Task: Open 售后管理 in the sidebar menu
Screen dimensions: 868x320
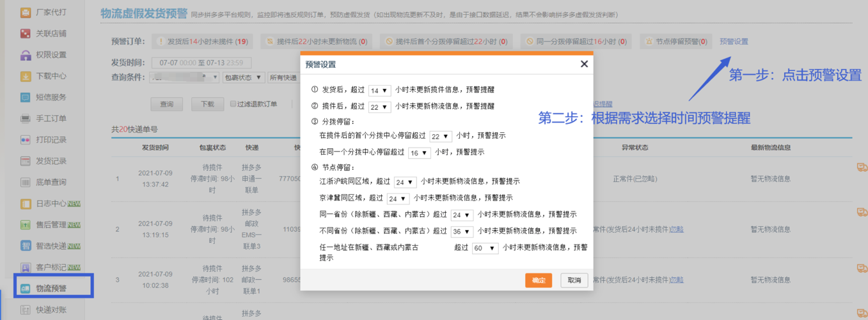Action: (51, 225)
